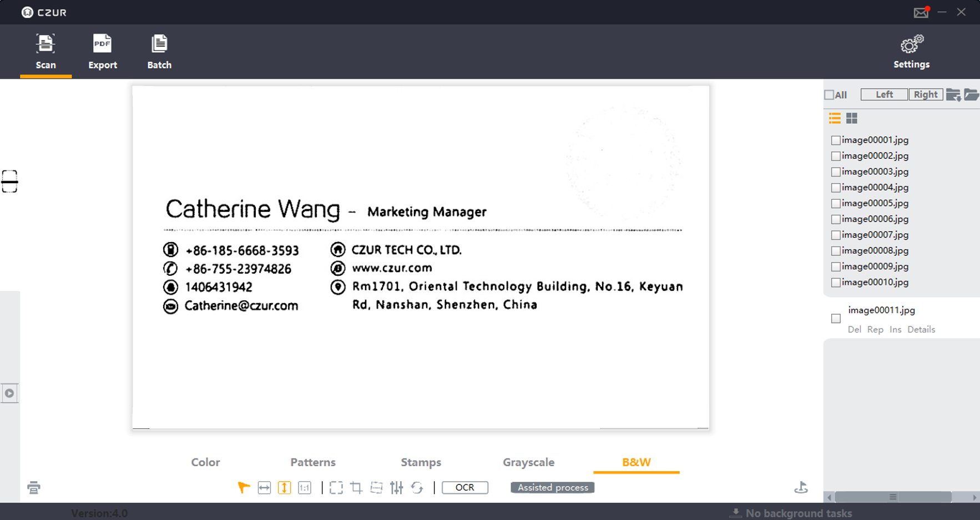Select the B&W mode tab

(637, 462)
